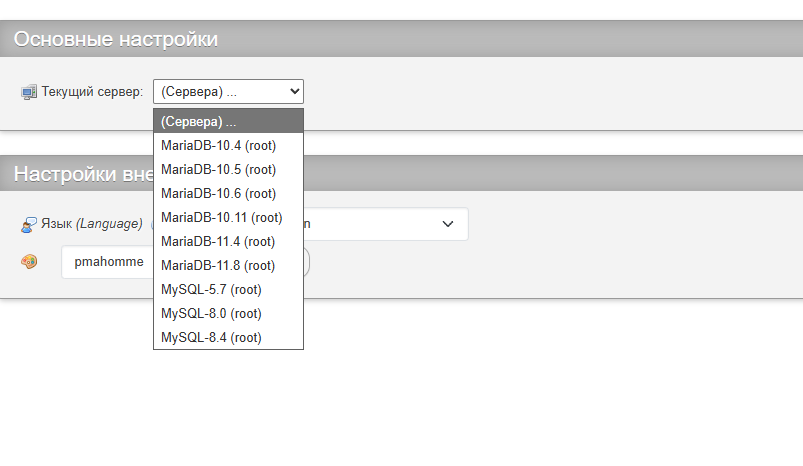Open the pmahomme theme dropdown
This screenshot has height=466, width=803.
[108, 262]
